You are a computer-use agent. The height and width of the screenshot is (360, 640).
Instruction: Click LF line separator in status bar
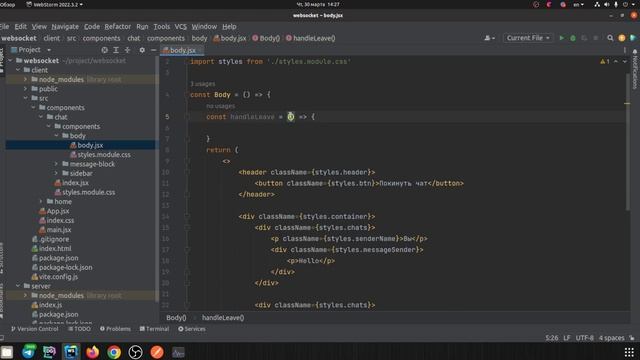click(567, 338)
